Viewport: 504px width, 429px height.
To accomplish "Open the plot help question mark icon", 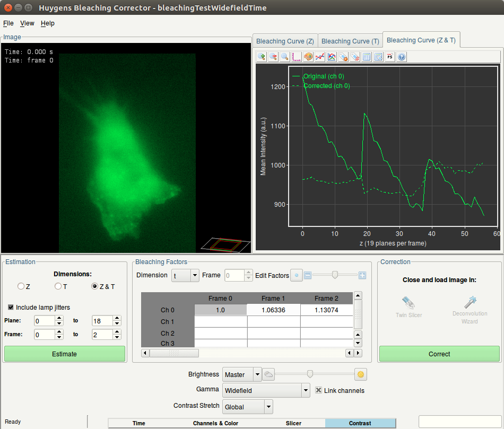I will 402,57.
